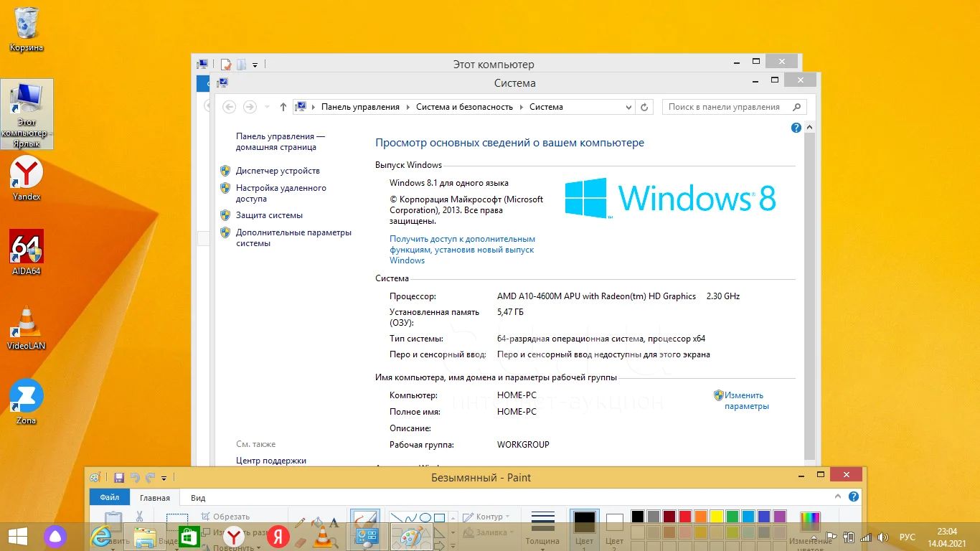
Task: Open Windows Store from the taskbar
Action: 189,537
